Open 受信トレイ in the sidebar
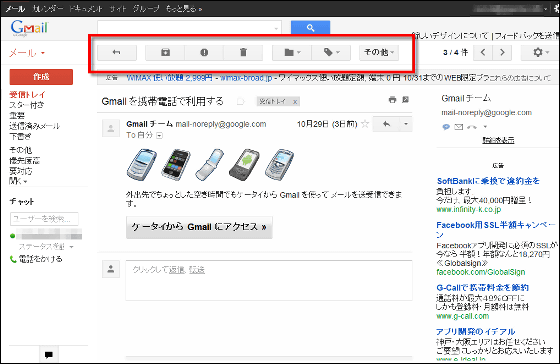The width and height of the screenshot is (560, 364). click(x=28, y=94)
